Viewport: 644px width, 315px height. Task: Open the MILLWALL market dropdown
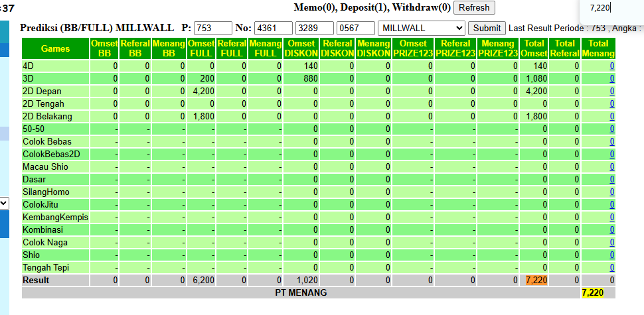[422, 28]
